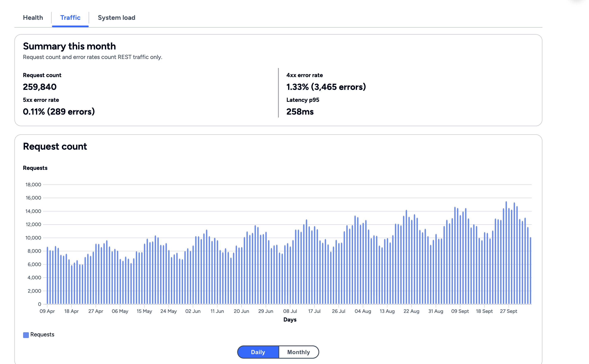Click the 02 Jun axis label
589x364 pixels.
pos(193,311)
